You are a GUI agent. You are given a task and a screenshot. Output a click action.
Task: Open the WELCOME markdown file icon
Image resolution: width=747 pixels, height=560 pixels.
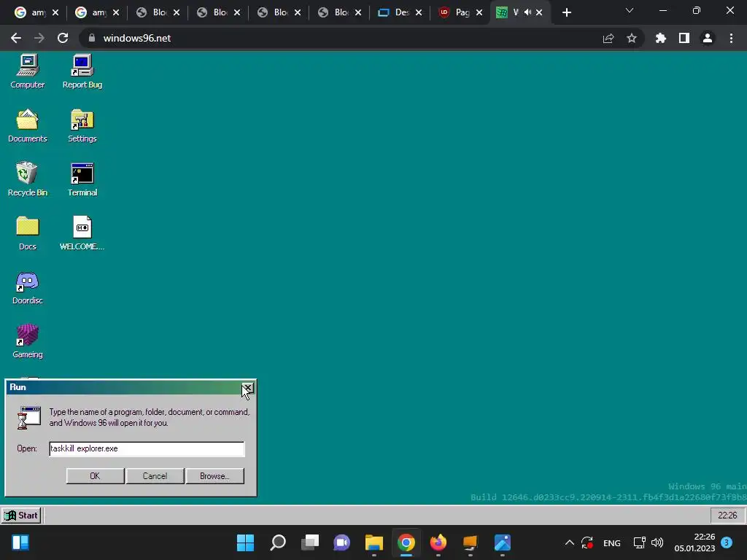point(82,233)
